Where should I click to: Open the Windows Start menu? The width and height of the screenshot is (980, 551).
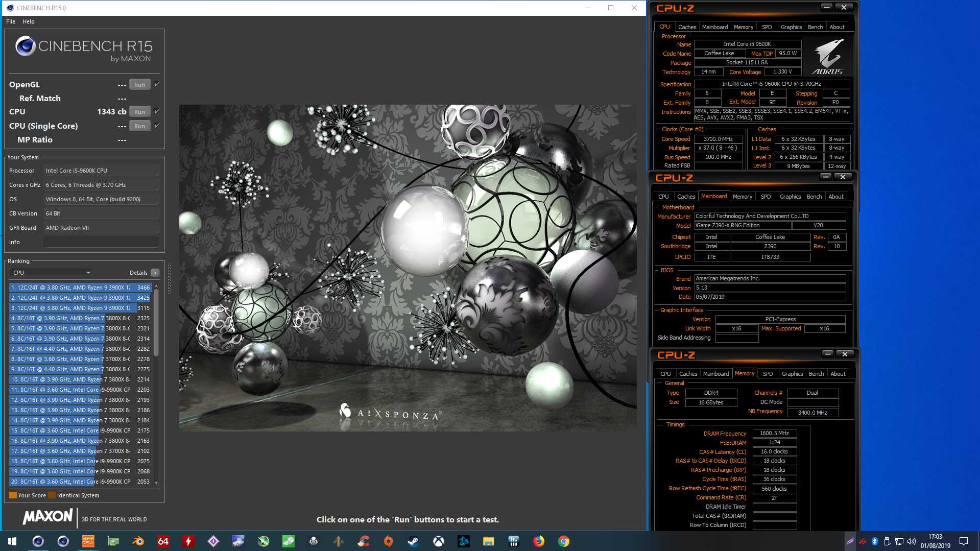12,541
